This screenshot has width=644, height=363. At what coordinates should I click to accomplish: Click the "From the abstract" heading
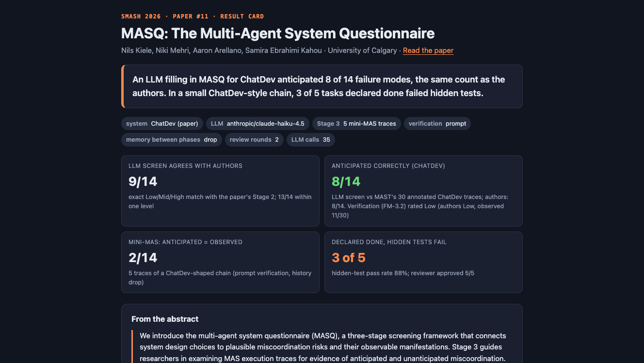(165, 319)
